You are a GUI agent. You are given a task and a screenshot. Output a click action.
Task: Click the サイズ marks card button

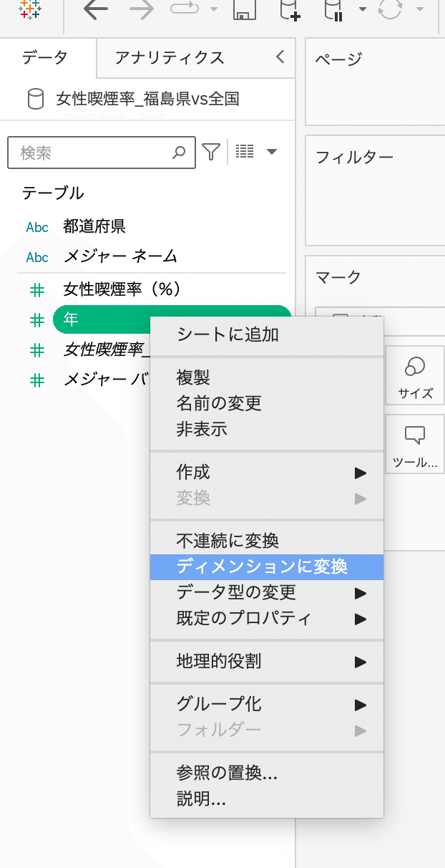415,376
